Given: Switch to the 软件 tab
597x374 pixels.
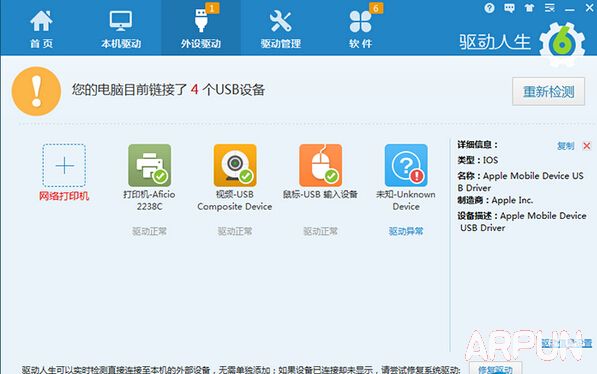Looking at the screenshot, I should 360,29.
